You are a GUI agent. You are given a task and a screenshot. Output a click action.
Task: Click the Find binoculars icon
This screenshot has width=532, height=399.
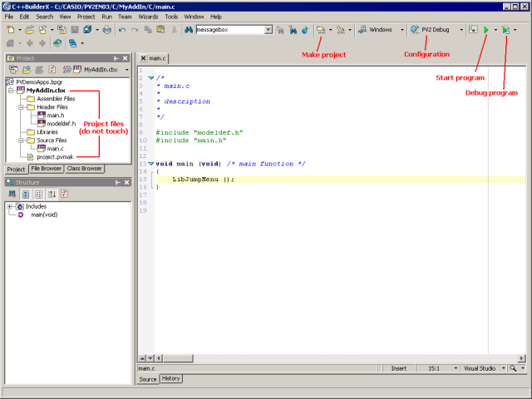click(x=189, y=30)
